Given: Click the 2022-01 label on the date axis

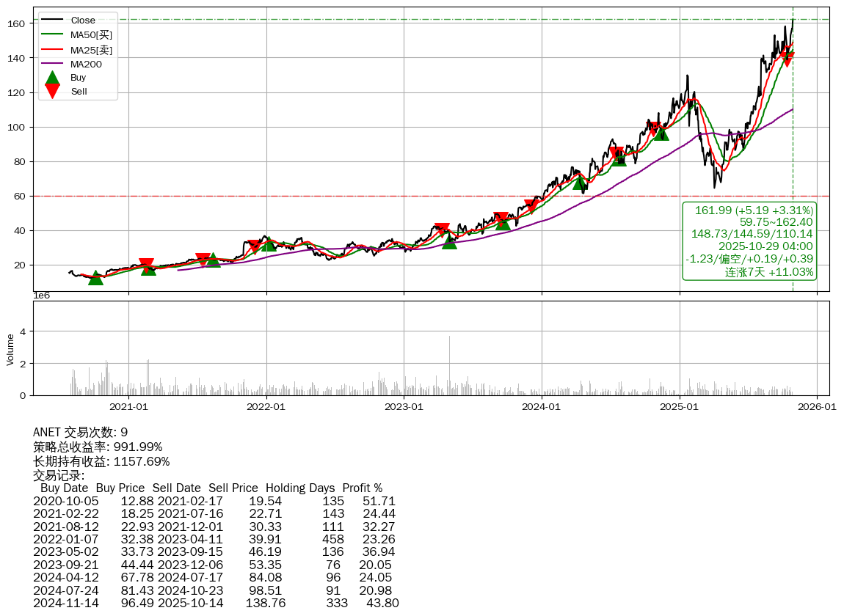Looking at the screenshot, I should (x=266, y=406).
